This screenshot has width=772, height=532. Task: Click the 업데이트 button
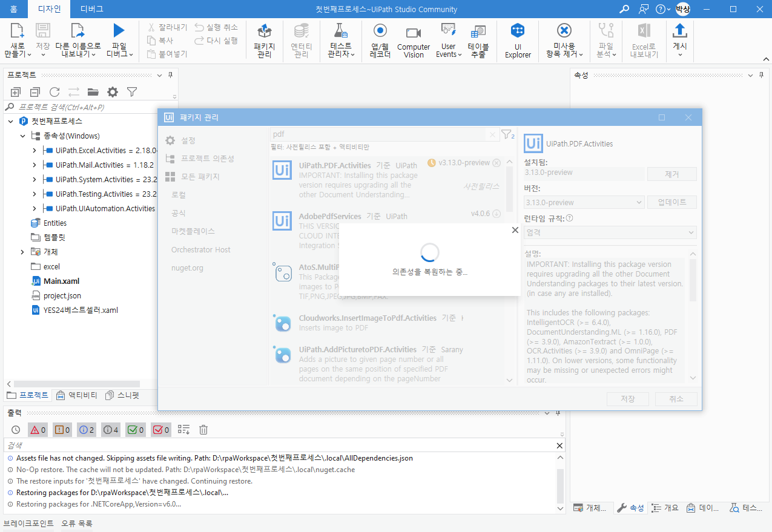click(672, 202)
